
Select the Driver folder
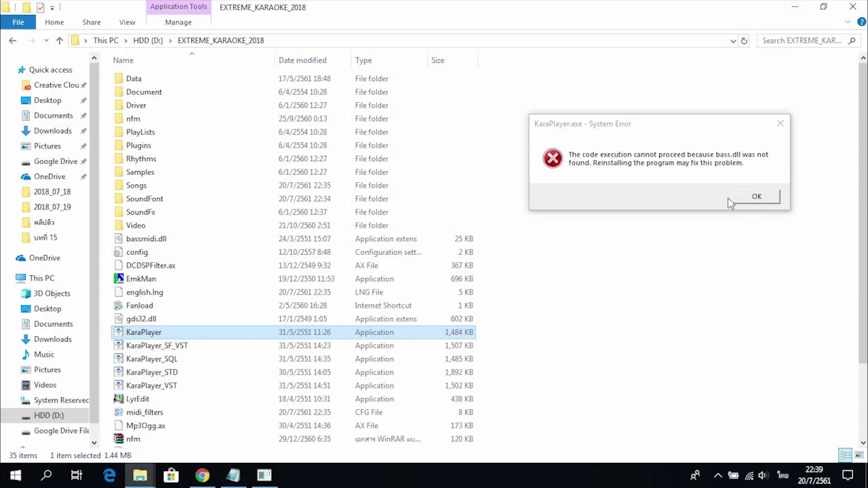pyautogui.click(x=136, y=105)
